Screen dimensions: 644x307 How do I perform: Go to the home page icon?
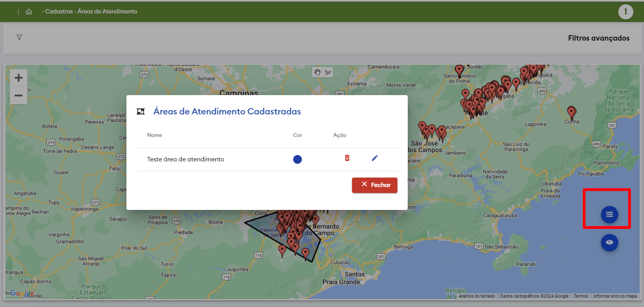click(x=29, y=12)
